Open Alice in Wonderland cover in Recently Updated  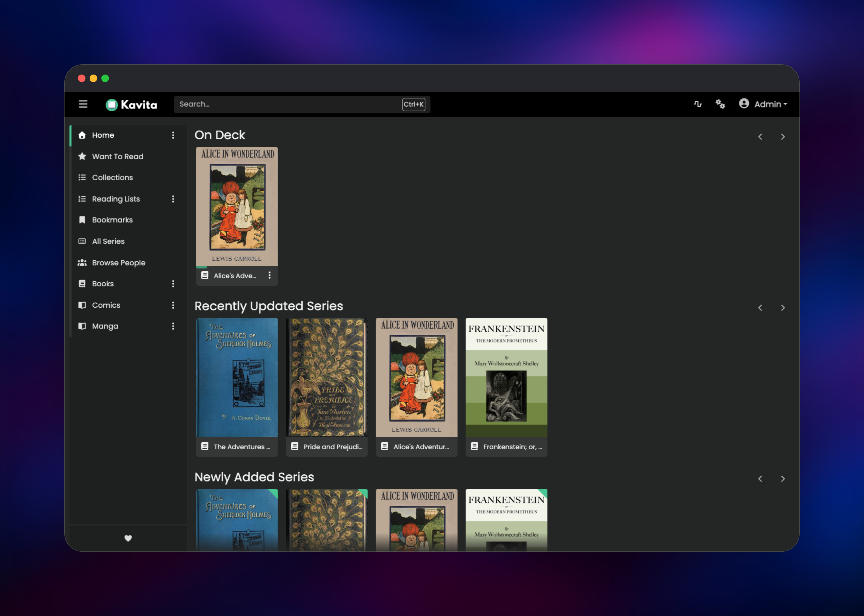(416, 377)
